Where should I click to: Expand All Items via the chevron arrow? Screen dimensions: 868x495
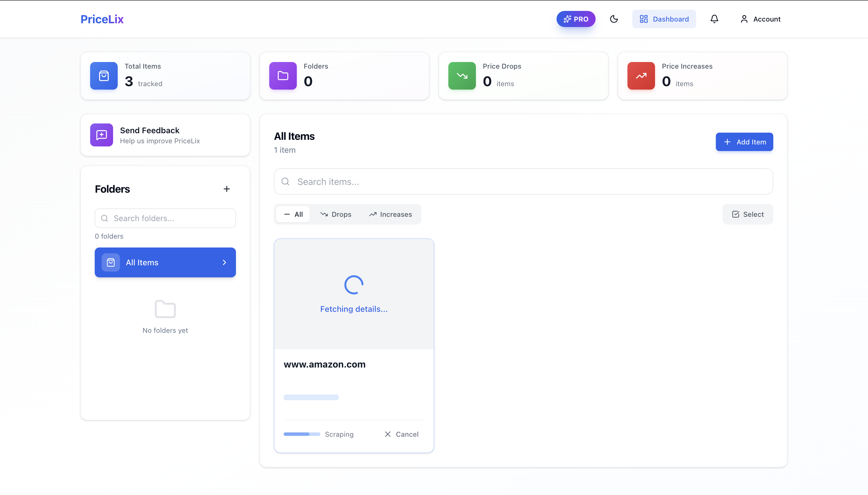[x=224, y=262]
